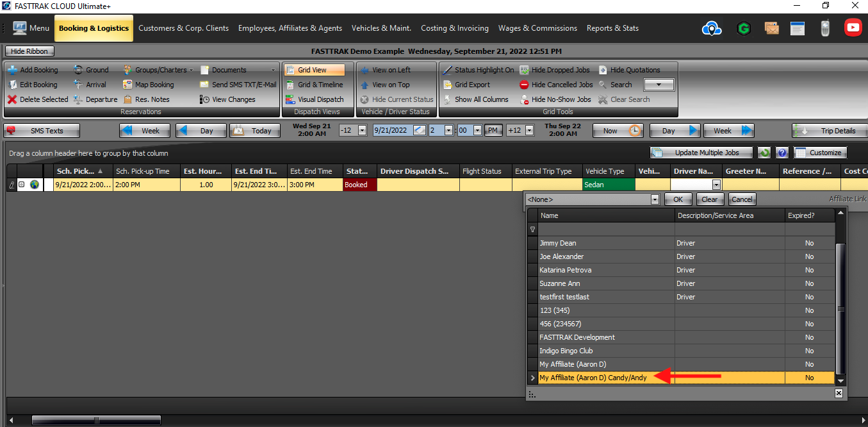Open the Vehicles & Maint. tab
This screenshot has width=868, height=427.
[381, 28]
